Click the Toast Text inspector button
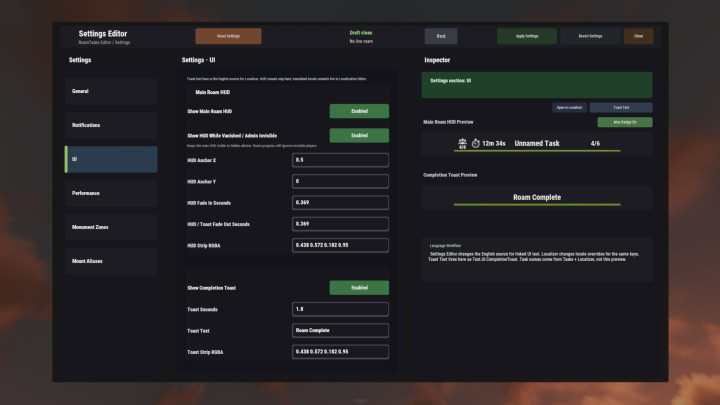Image resolution: width=720 pixels, height=405 pixels. pos(621,107)
